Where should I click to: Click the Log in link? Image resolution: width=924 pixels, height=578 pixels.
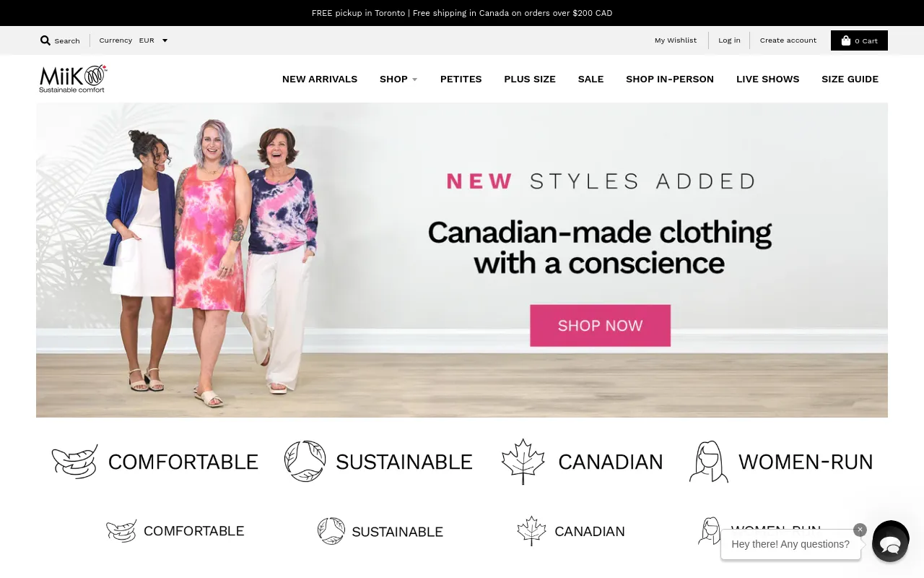click(x=729, y=40)
